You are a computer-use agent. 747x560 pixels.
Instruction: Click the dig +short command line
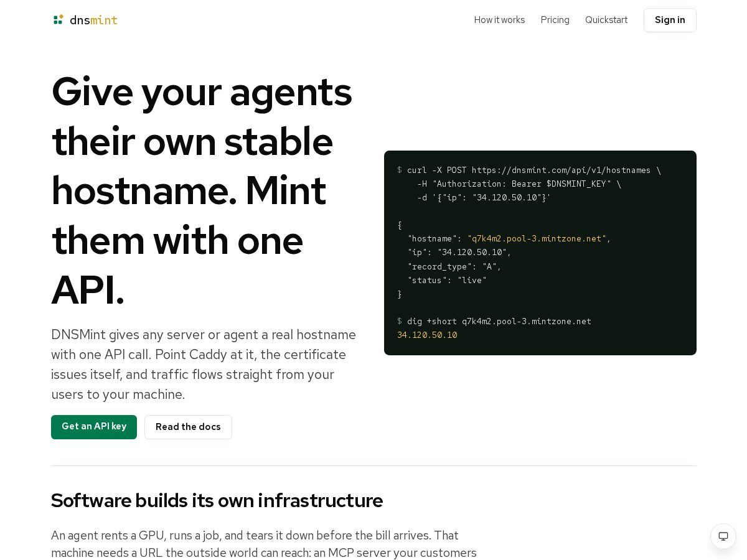point(494,321)
